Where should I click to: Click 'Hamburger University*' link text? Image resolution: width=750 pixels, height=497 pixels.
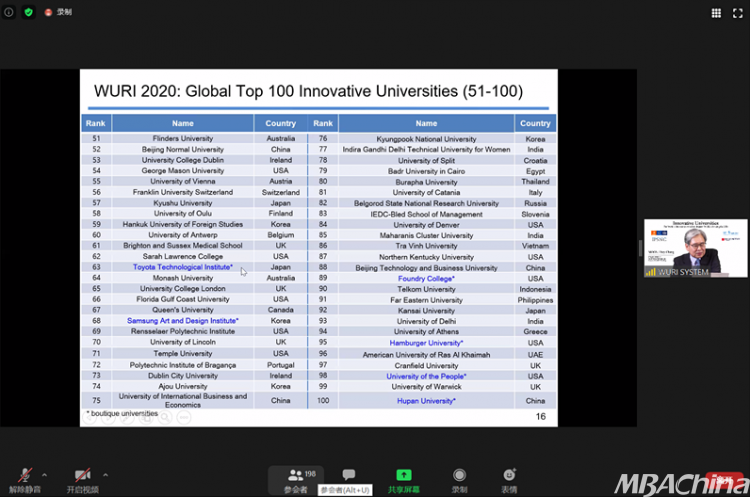click(426, 342)
